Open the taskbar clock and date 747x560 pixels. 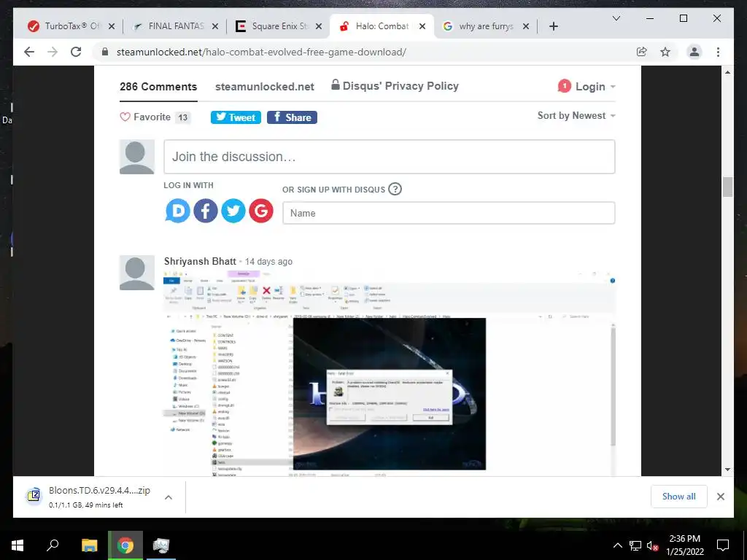coord(684,545)
